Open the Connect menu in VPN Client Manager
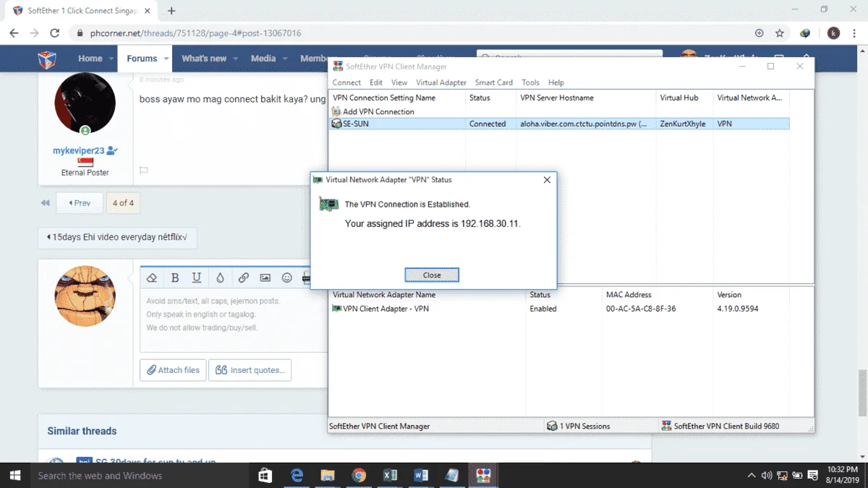Viewport: 868px width, 488px height. (x=346, y=82)
